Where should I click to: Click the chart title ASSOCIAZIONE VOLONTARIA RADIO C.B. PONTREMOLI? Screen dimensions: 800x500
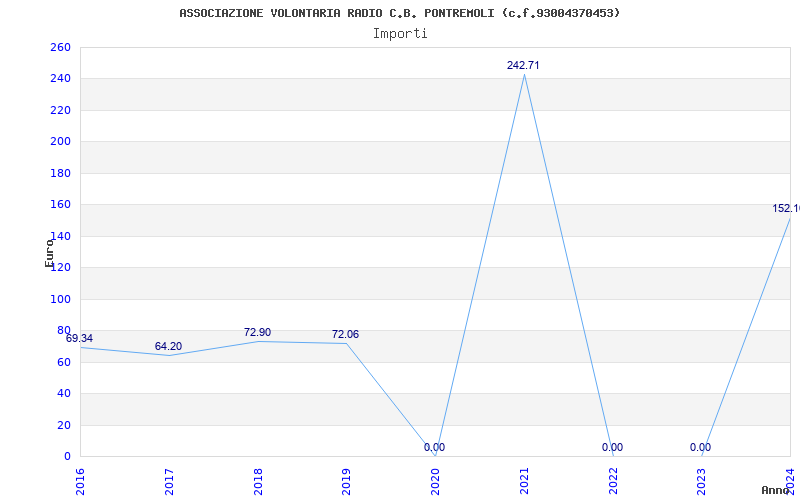(399, 13)
